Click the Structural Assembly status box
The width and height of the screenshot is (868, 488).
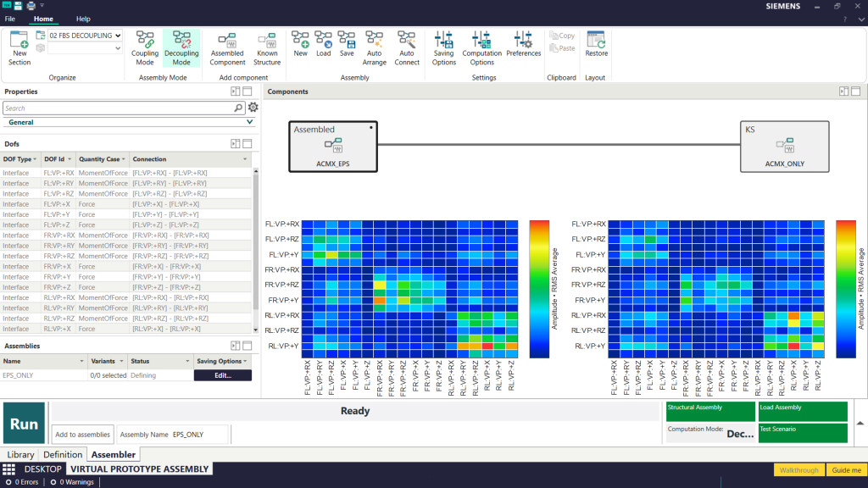711,412
